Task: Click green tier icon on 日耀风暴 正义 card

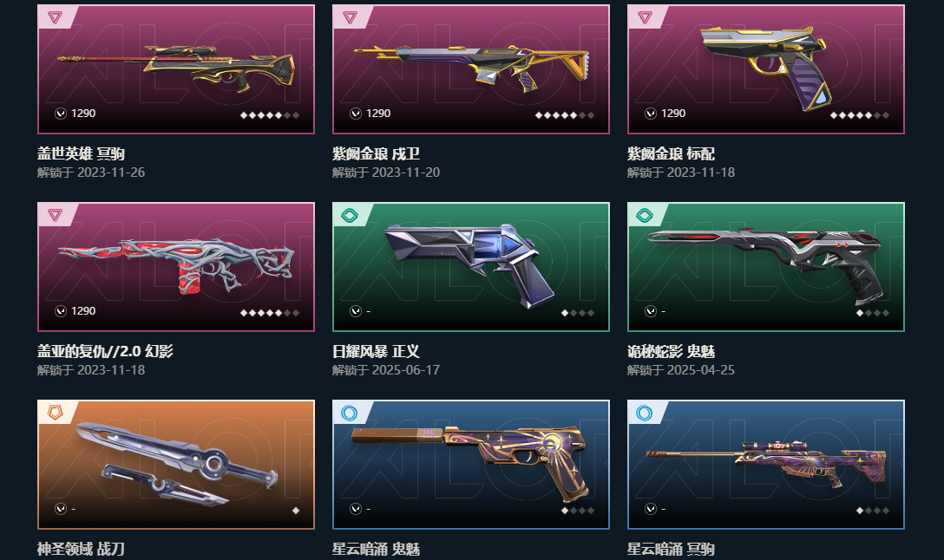Action: pos(350,215)
